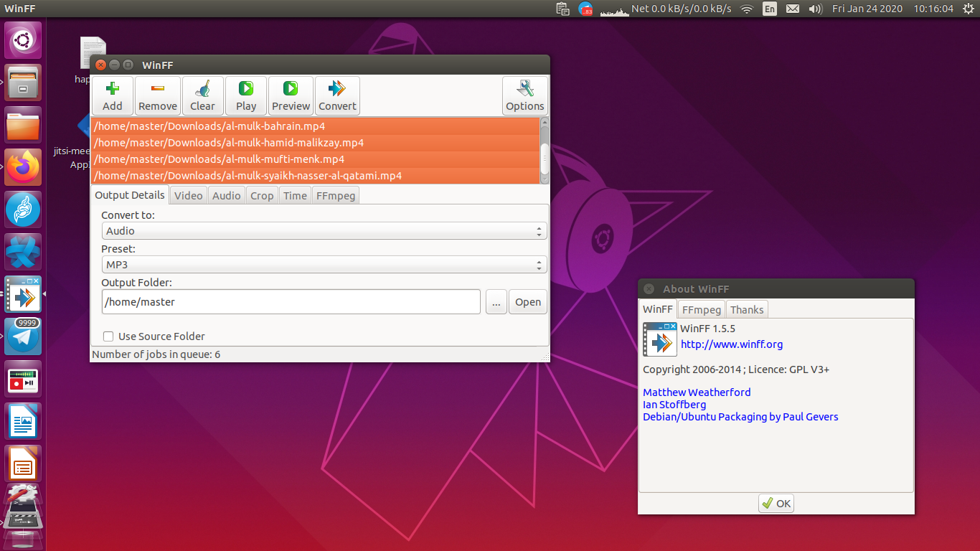Screen dimensions: 980x551
Task: Switch to the Crop tab
Action: pos(262,195)
